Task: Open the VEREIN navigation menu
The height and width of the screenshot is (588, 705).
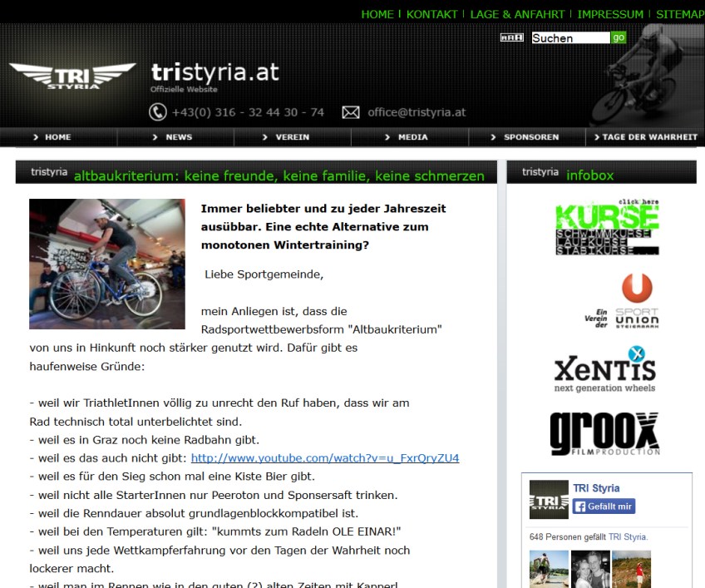Action: [x=292, y=137]
